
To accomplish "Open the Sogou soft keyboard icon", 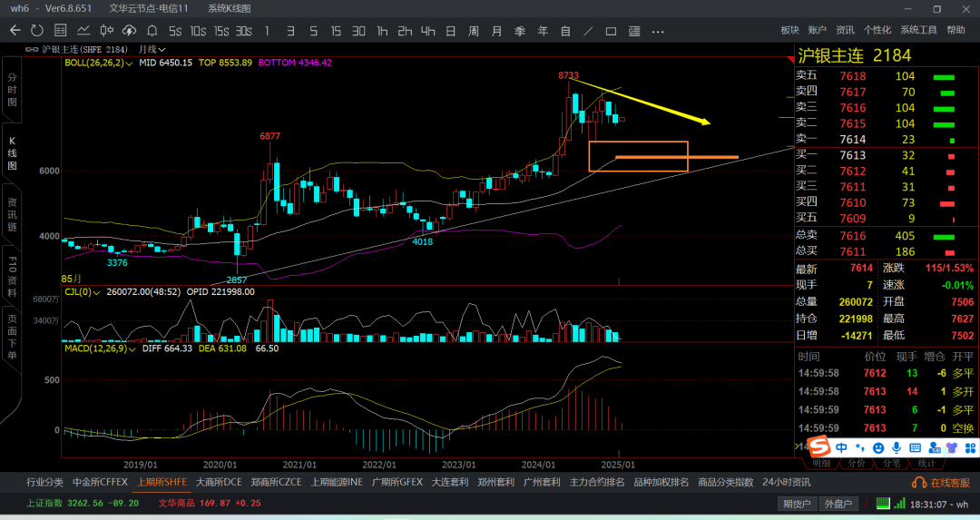I will tap(915, 447).
